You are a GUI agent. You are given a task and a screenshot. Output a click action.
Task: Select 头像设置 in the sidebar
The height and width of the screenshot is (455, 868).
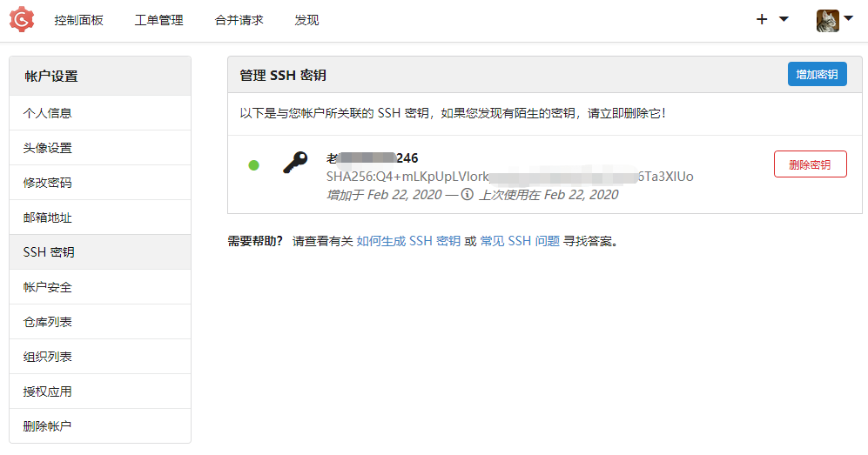coord(100,148)
